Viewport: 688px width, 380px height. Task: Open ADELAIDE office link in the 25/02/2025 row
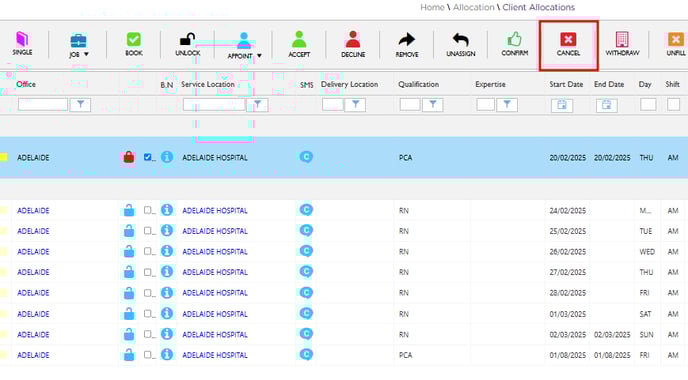click(33, 231)
